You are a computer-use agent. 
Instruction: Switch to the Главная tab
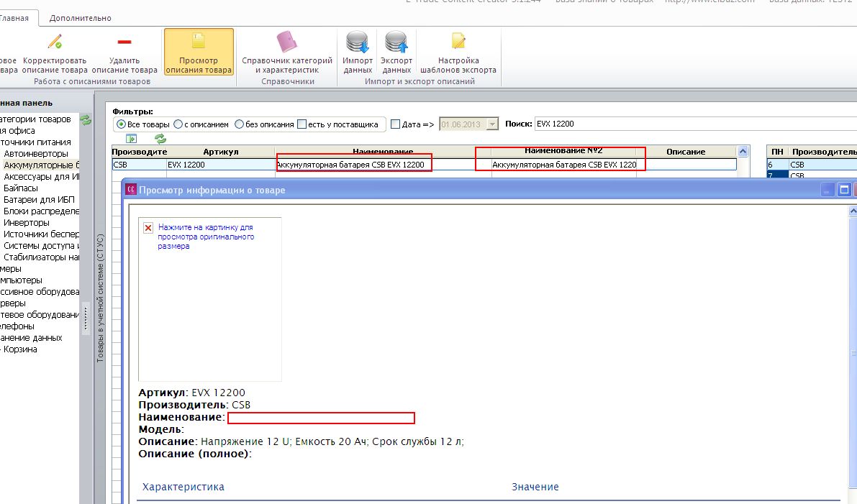[x=14, y=18]
